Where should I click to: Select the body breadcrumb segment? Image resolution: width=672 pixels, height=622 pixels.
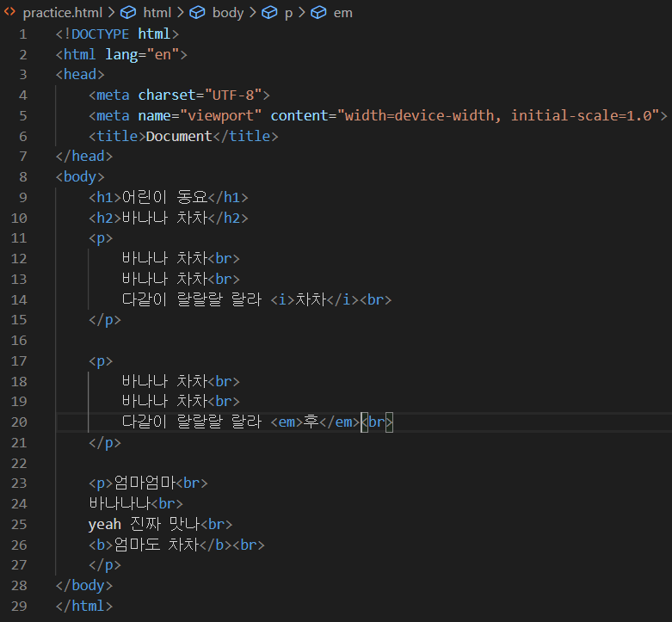click(228, 13)
